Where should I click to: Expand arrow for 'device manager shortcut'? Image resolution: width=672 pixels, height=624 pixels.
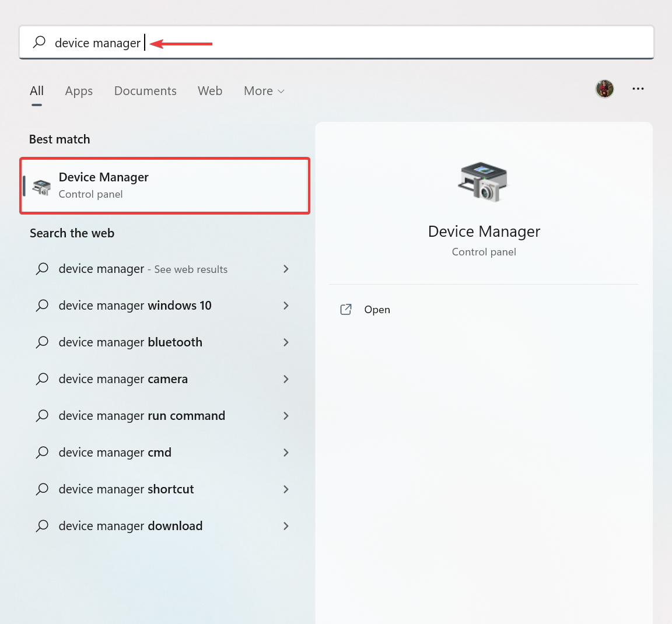tap(286, 489)
